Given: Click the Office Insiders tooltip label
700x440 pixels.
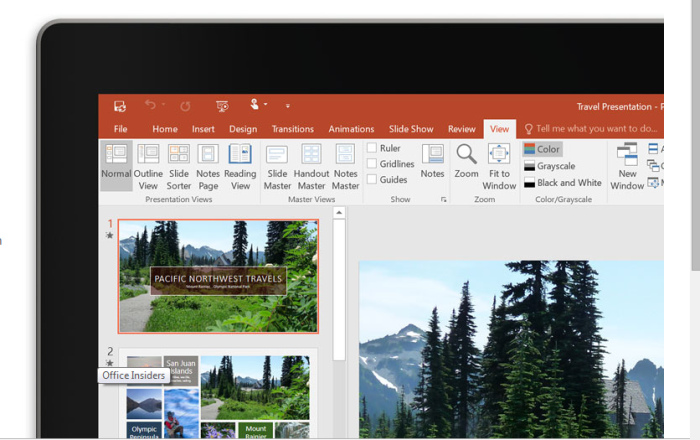Looking at the screenshot, I should point(133,375).
